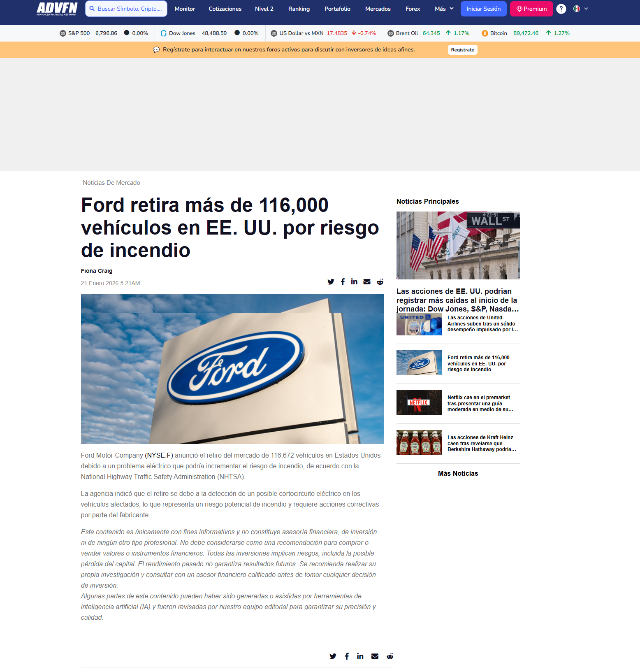Share by email from bottom share bar
The image size is (640, 672).
375,656
